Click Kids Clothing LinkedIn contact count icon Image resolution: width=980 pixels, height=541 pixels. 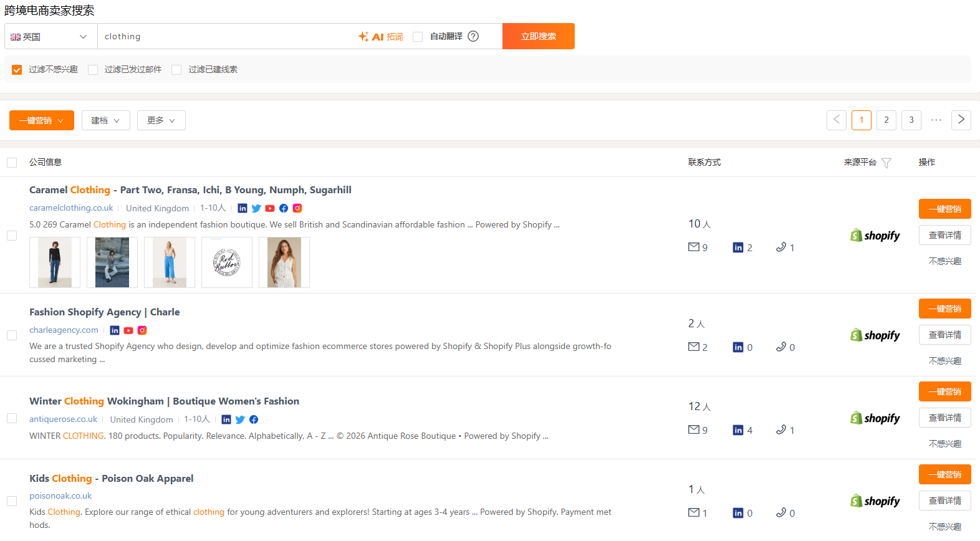point(738,513)
